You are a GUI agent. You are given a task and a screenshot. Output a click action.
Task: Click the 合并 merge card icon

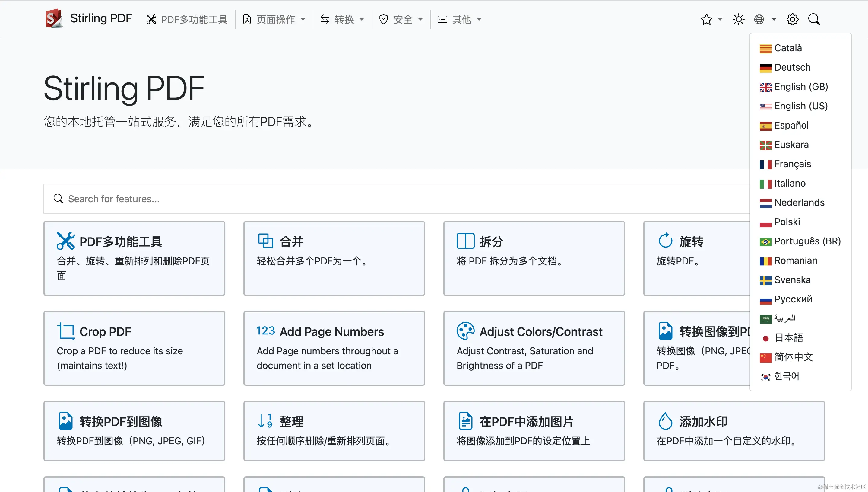tap(266, 241)
